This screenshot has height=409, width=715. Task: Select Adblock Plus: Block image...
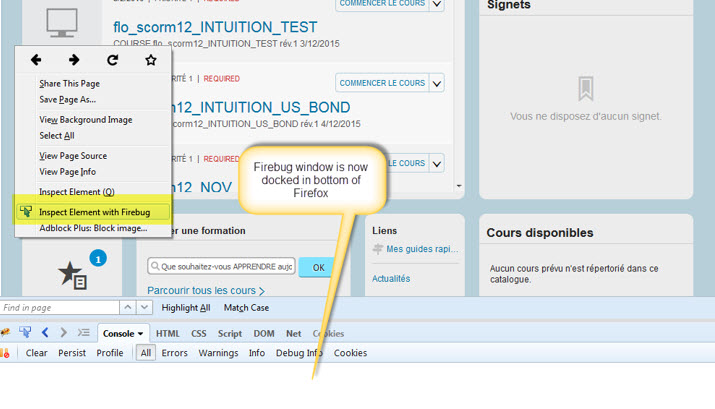coord(93,228)
